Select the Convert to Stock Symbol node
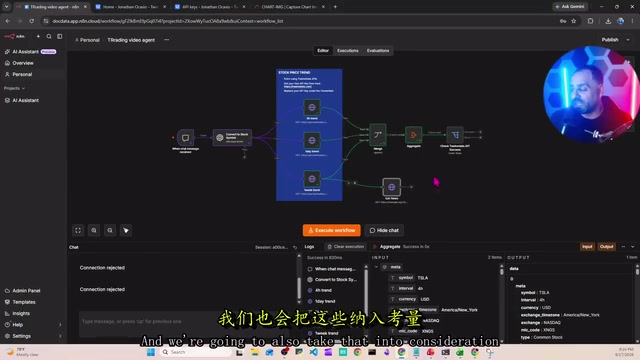The image size is (640, 360). [232, 138]
